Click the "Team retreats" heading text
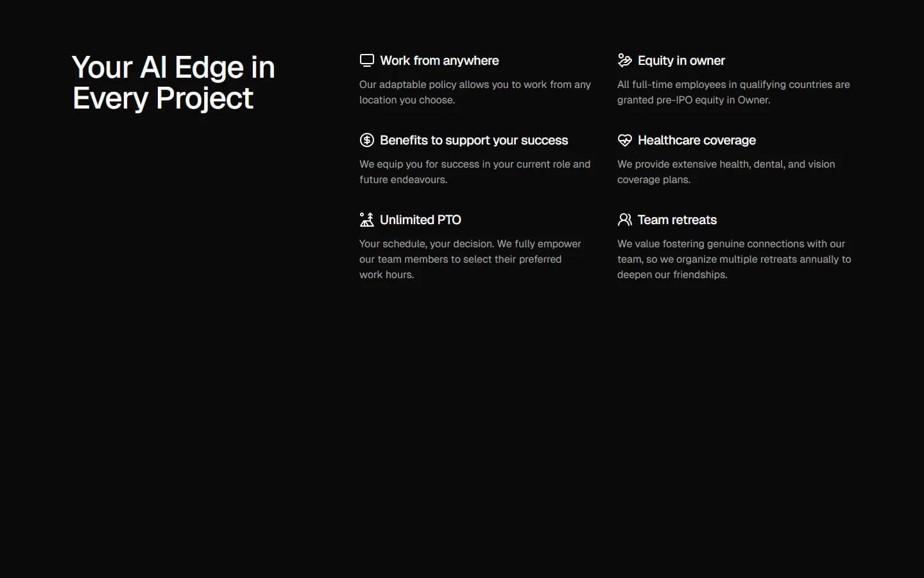Viewport: 924px width, 578px height. (x=677, y=220)
